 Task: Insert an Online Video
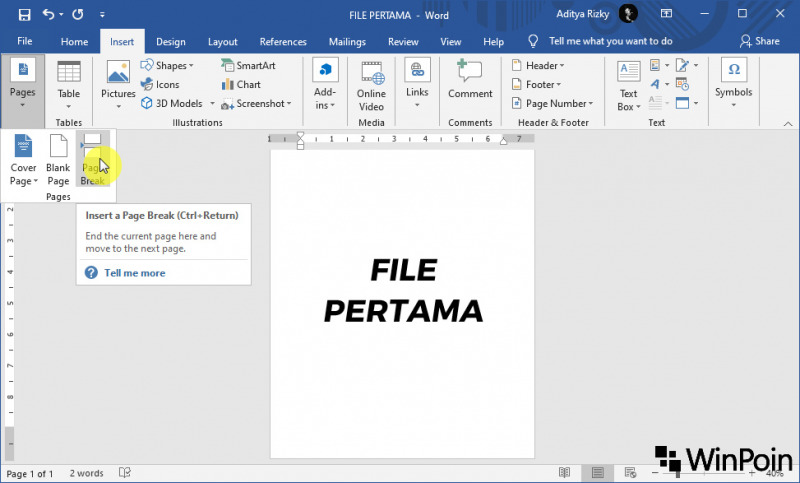(371, 86)
